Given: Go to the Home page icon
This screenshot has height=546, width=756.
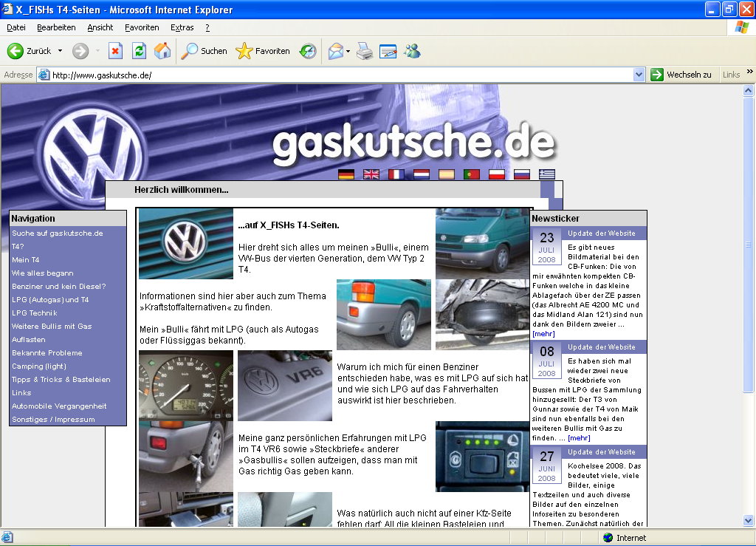Looking at the screenshot, I should [x=162, y=51].
